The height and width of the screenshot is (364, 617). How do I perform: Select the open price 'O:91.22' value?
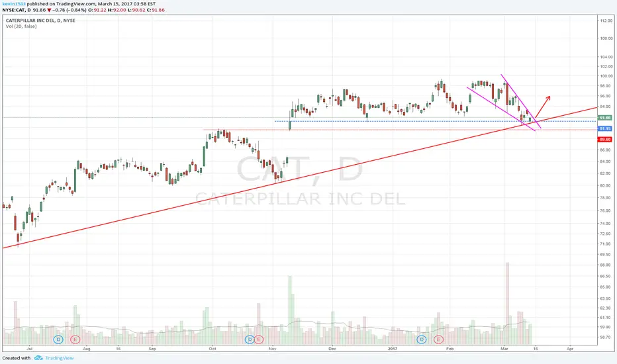97,10
